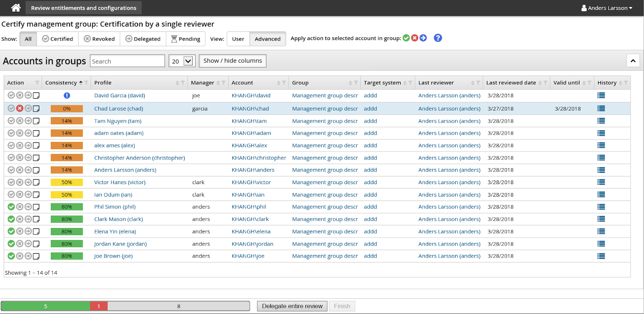Apply delegate action to selected group accounts
This screenshot has height=314, width=644.
click(423, 38)
